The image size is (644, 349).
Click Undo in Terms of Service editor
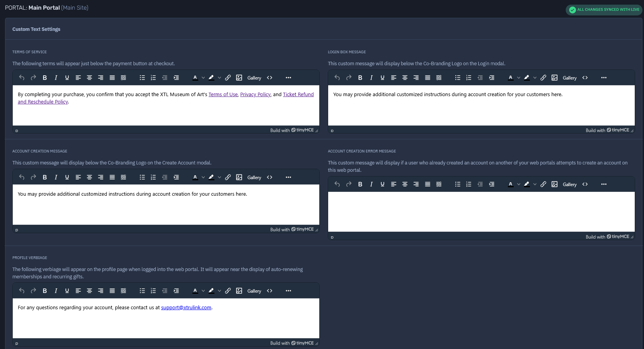[22, 78]
